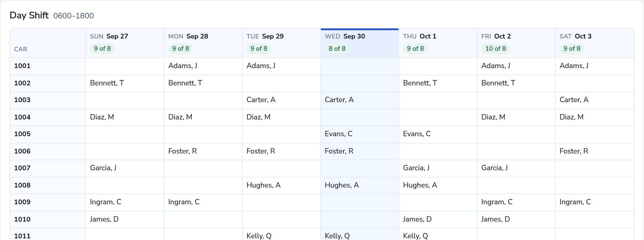Click Adams, J on Saturday Oct 3
The width and height of the screenshot is (644, 240).
(574, 66)
